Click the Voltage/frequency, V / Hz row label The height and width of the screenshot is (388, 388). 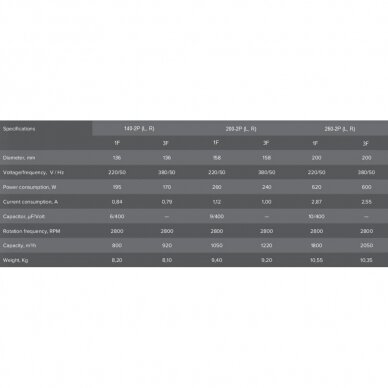click(33, 172)
